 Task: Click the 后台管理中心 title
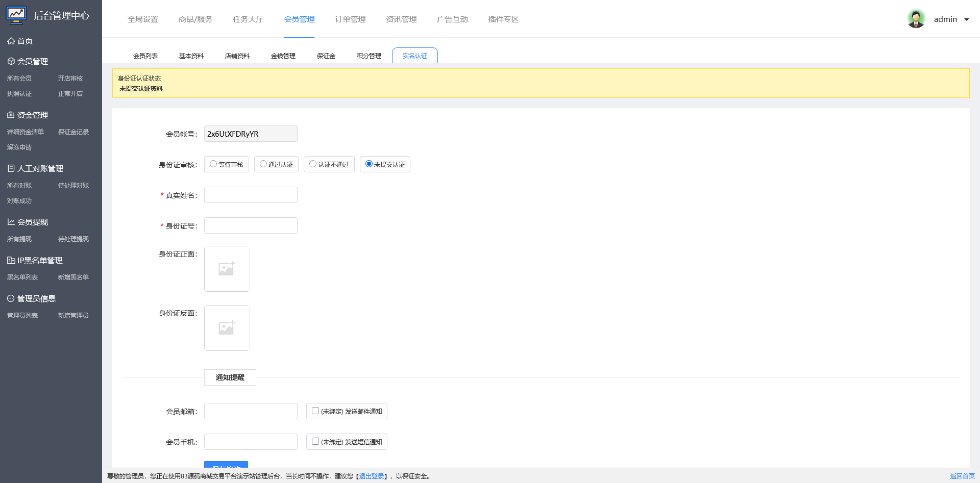click(x=62, y=16)
